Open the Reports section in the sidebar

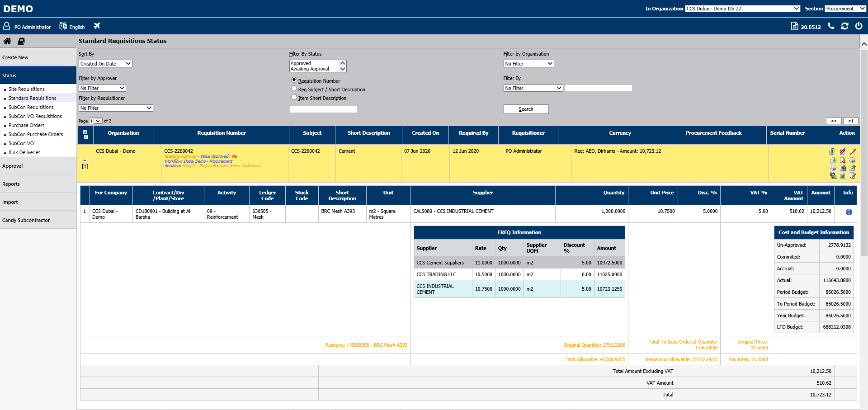coord(11,184)
